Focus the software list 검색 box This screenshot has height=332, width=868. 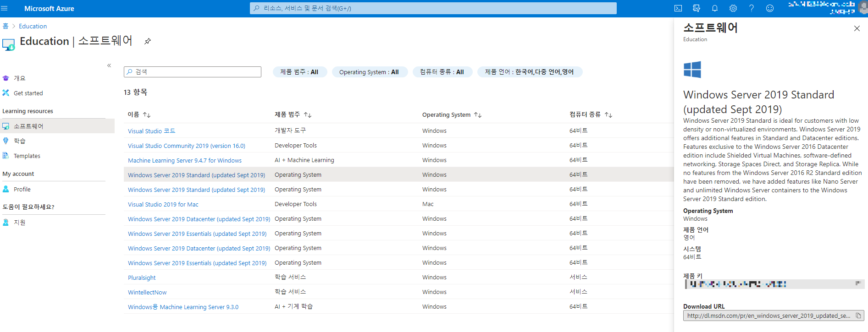(x=193, y=72)
